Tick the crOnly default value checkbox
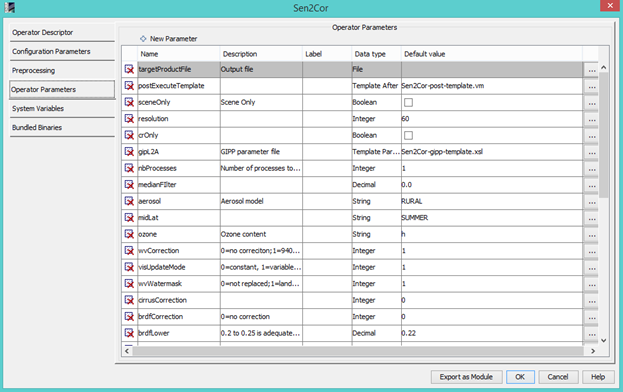Viewport: 623px width, 392px height. point(408,135)
